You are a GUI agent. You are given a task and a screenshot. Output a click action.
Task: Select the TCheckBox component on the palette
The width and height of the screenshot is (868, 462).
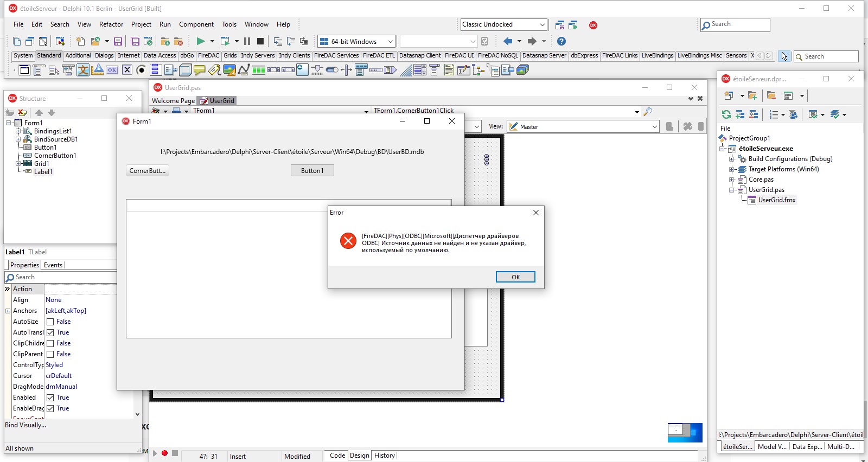[127, 69]
